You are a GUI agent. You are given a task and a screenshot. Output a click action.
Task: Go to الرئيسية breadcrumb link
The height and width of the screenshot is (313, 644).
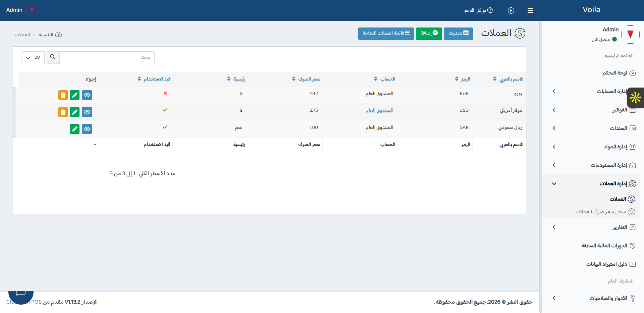(x=46, y=35)
